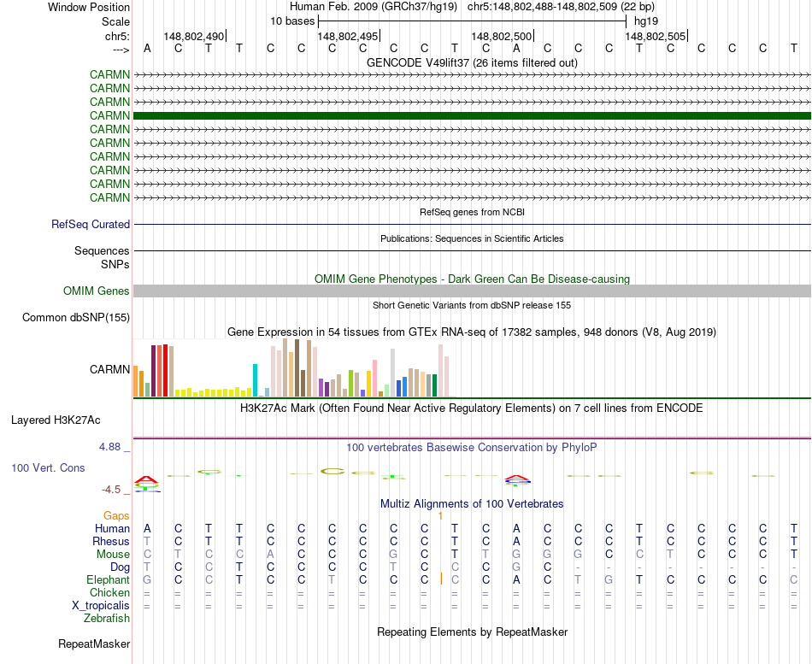Select the 'Sequences' track label
This screenshot has height=664, width=812.
(x=102, y=250)
